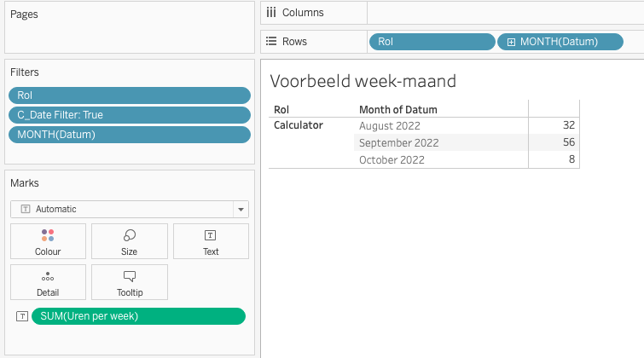Screen dimensions: 644x358
Task: Select the SUM(Uren per week) green pill
Action: [138, 316]
